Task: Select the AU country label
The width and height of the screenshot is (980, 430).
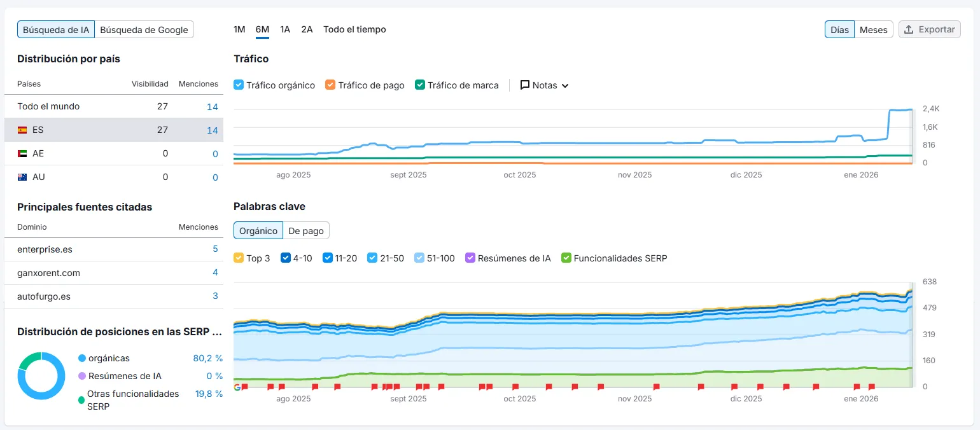Action: tap(38, 177)
